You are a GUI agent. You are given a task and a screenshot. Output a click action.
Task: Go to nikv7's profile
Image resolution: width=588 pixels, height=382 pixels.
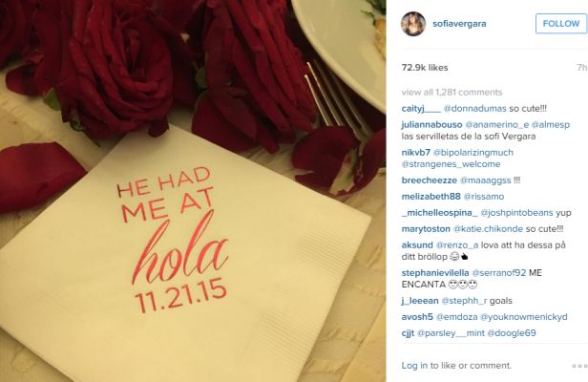coord(416,153)
